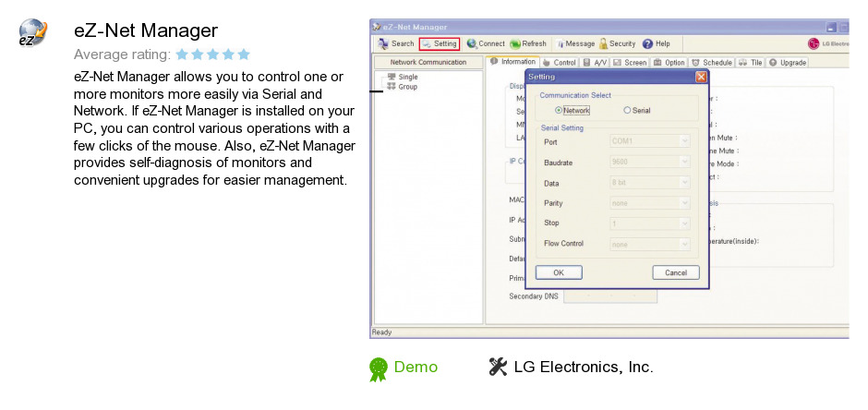Minimize the eZ-Net Manager window
The width and height of the screenshot is (868, 410).
pyautogui.click(x=831, y=27)
